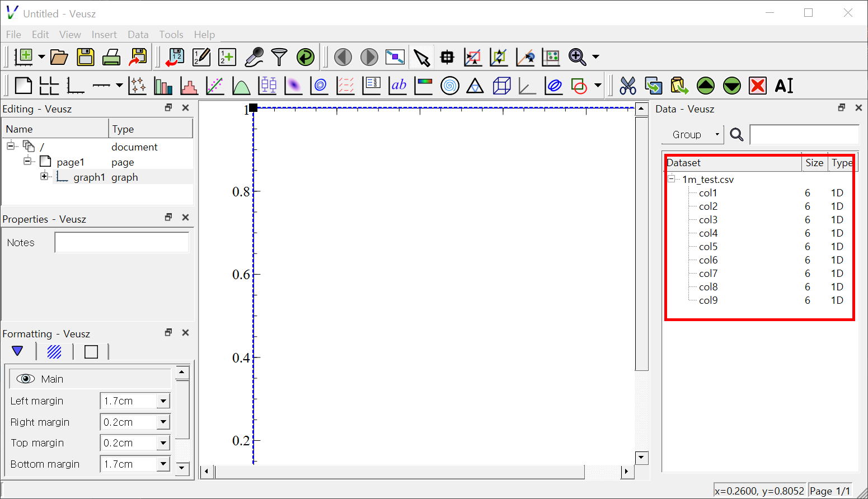Click the Add fit line icon
Image resolution: width=868 pixels, height=499 pixels.
click(x=215, y=86)
